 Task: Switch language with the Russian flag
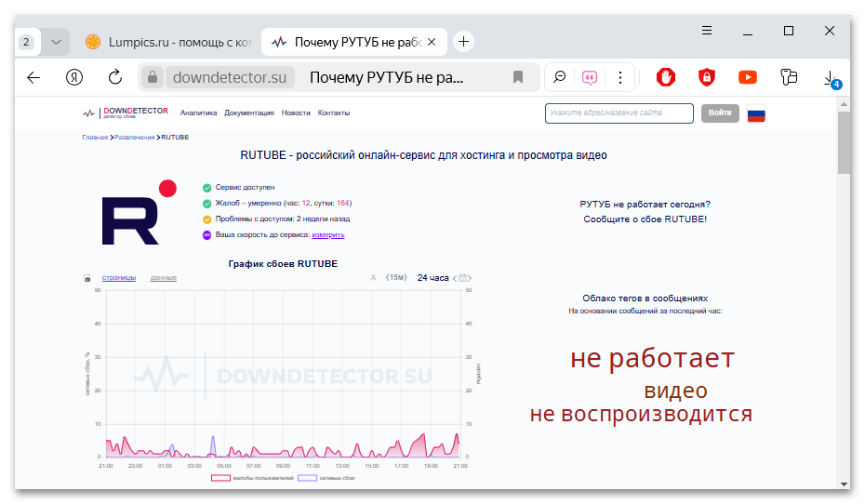pyautogui.click(x=756, y=113)
